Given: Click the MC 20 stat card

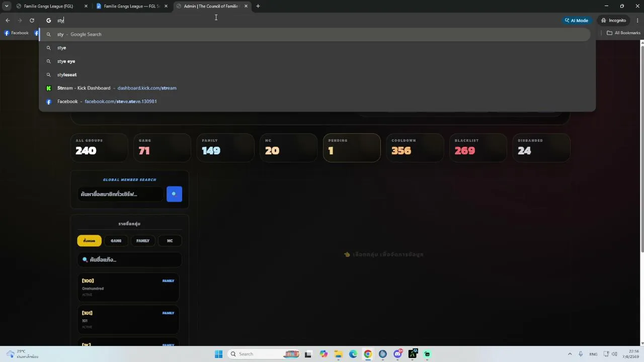Looking at the screenshot, I should click(x=288, y=148).
